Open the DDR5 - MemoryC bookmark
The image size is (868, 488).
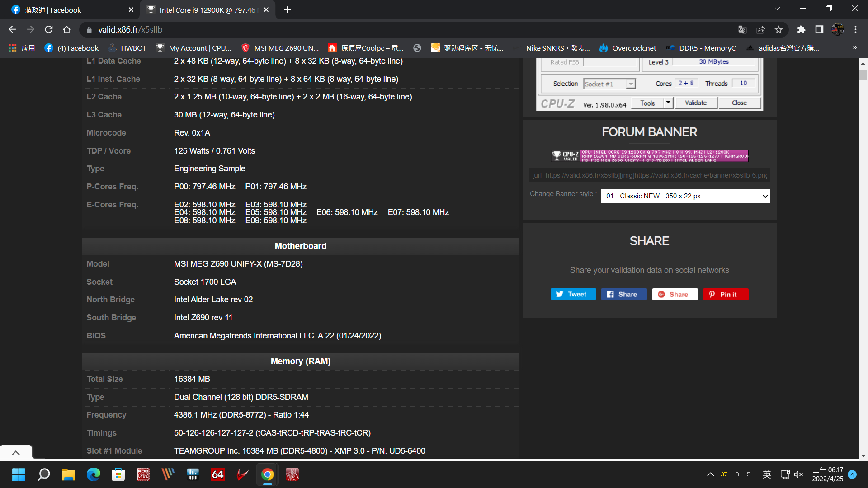701,48
